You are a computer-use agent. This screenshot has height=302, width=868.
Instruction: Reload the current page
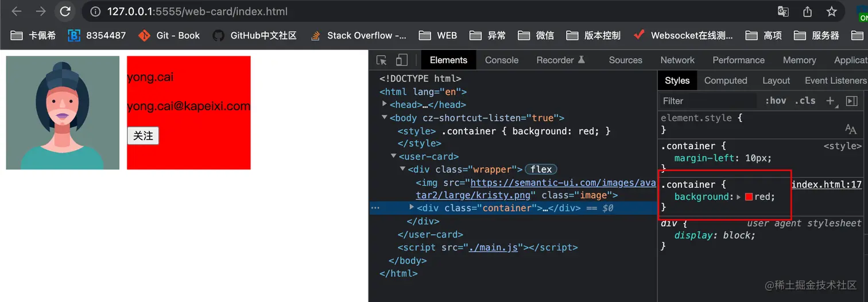(x=65, y=11)
